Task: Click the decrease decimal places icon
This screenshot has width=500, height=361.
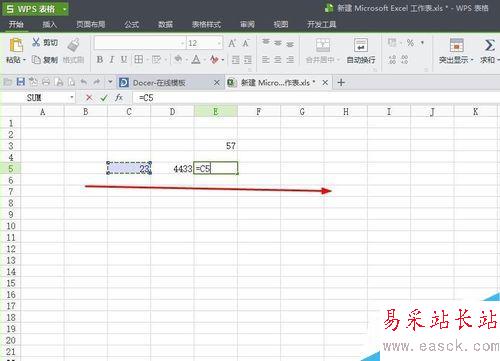Action: point(404,60)
